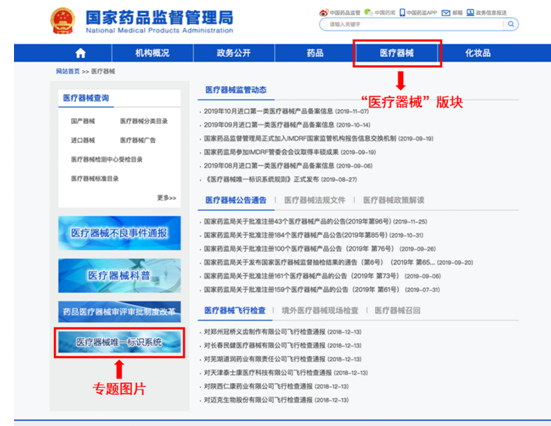Viewport: 551px width, 426px height.
Task: Select the 医疗器械 navigation menu
Action: (396, 53)
